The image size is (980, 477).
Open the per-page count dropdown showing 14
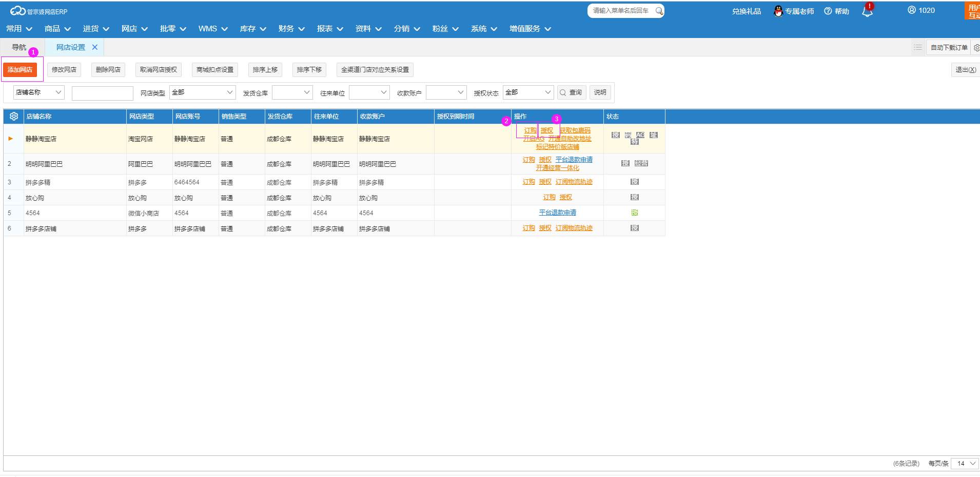click(x=965, y=464)
